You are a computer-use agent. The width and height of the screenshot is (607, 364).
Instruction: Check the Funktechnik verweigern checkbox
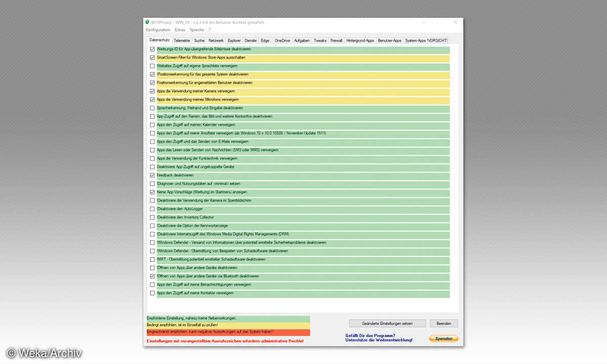152,159
